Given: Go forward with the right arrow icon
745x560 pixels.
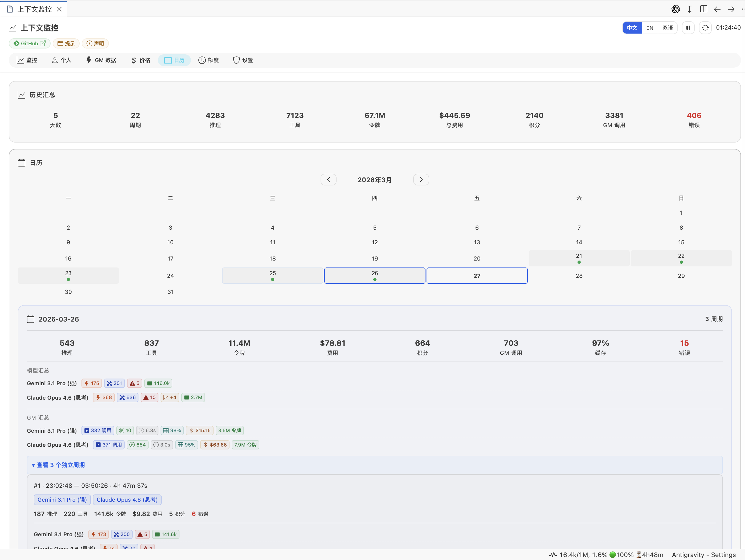Looking at the screenshot, I should pyautogui.click(x=731, y=9).
